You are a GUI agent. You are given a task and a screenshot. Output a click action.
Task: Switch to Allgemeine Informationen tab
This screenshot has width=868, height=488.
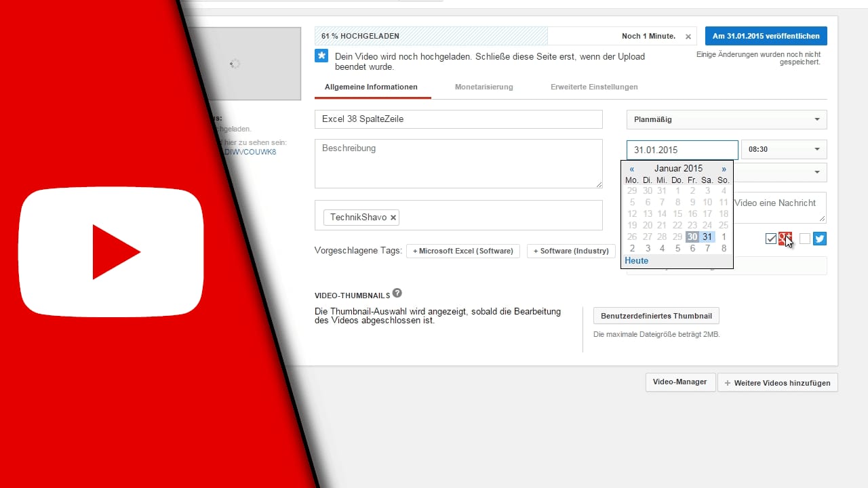pos(371,87)
